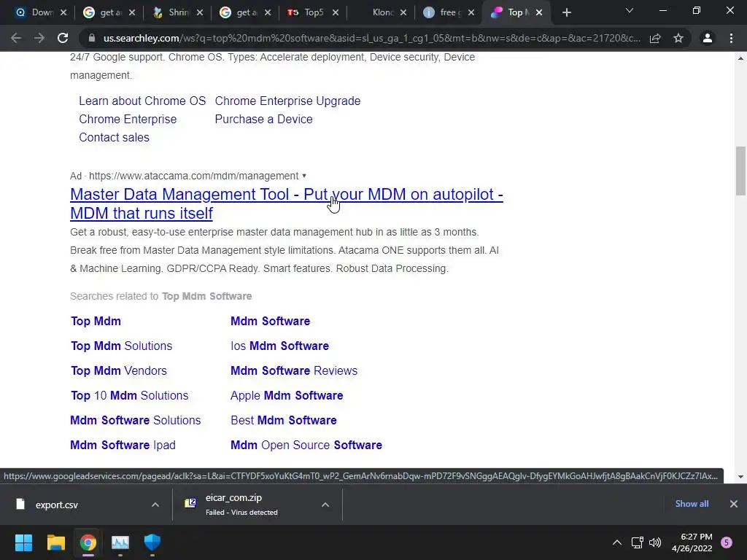Open the Windows Start menu
Screen dimensions: 747x560
point(23,542)
